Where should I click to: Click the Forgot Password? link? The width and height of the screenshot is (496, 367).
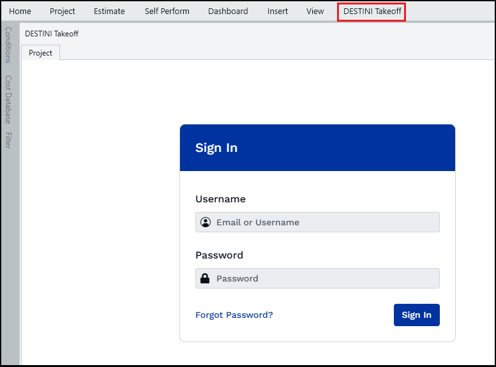pyautogui.click(x=234, y=315)
